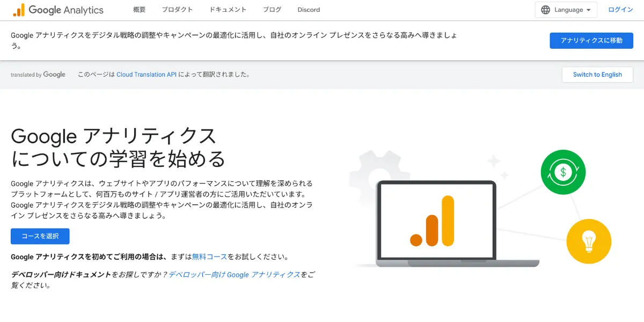Open the ブログ menu item
The width and height of the screenshot is (644, 322).
(x=272, y=10)
